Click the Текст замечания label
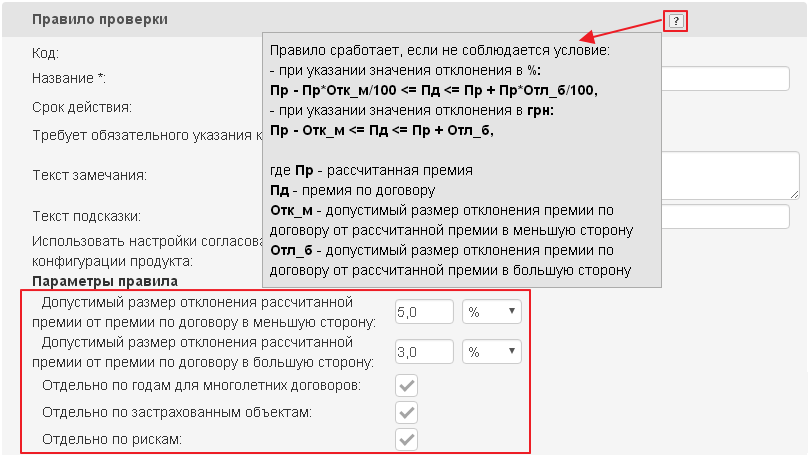Image resolution: width=808 pixels, height=455 pixels. tap(89, 175)
